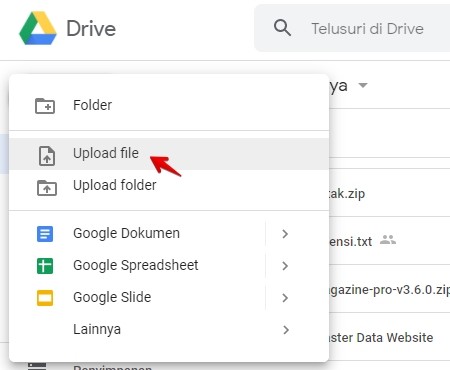This screenshot has height=370, width=450.
Task: Click the Upload folder icon
Action: pos(47,188)
